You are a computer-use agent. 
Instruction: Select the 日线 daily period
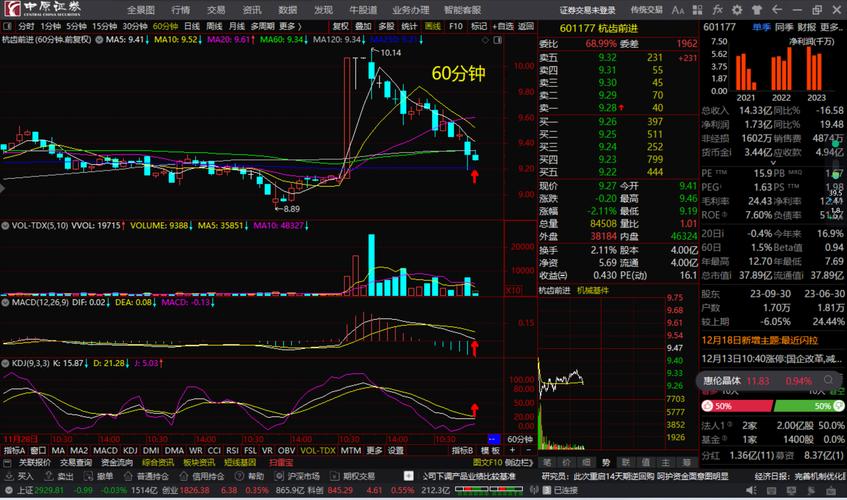tap(192, 26)
